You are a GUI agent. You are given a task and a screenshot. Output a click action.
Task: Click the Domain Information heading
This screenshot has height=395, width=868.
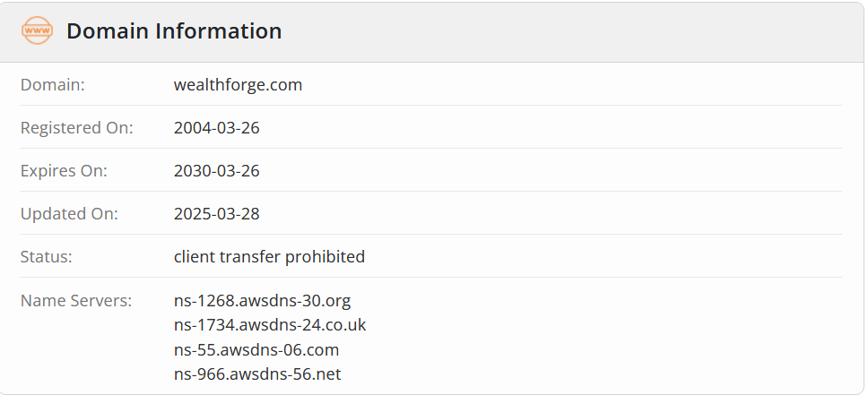174,31
